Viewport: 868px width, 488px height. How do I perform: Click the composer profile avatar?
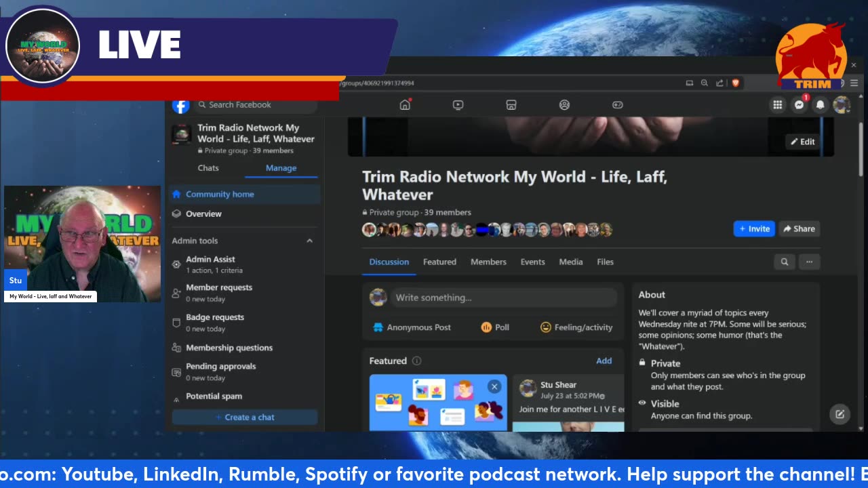coord(378,298)
